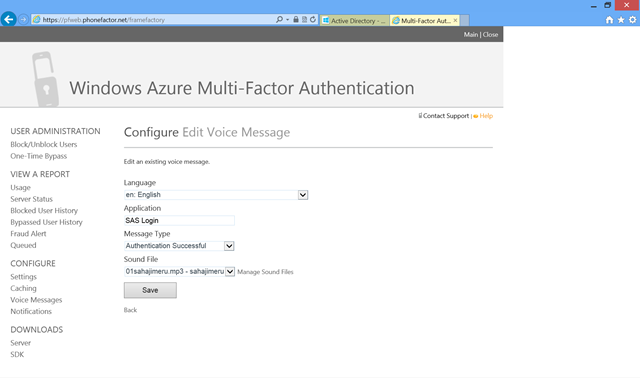640x378 pixels.
Task: Switch to the Active Directory browser tab
Action: (355, 20)
